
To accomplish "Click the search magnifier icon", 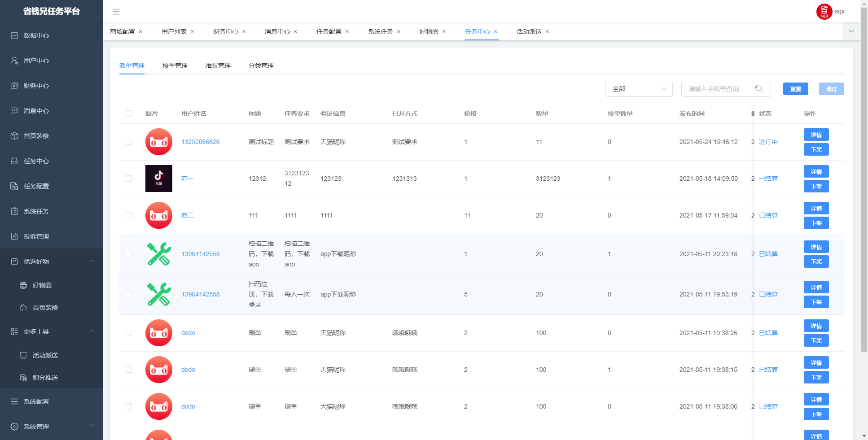I will [759, 89].
